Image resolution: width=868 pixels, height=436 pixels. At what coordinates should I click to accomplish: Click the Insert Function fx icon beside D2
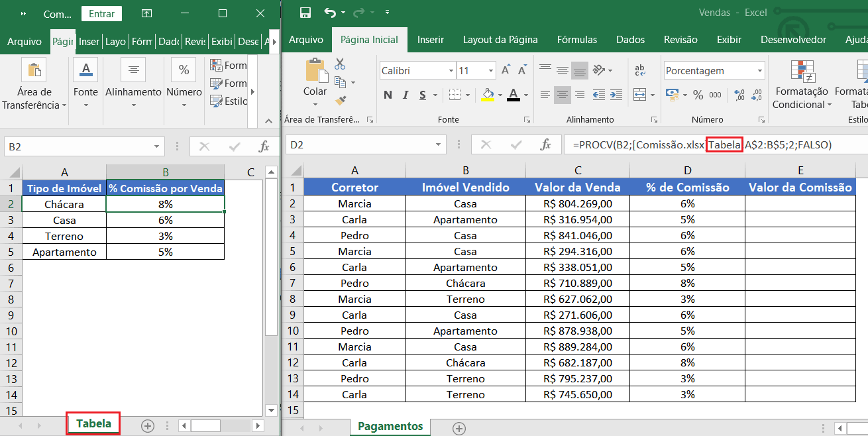point(546,144)
